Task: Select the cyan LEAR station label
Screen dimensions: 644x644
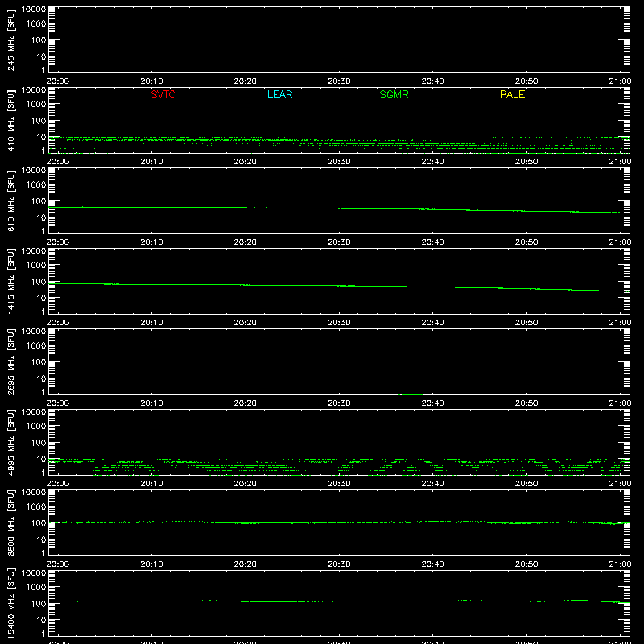Action: click(279, 94)
